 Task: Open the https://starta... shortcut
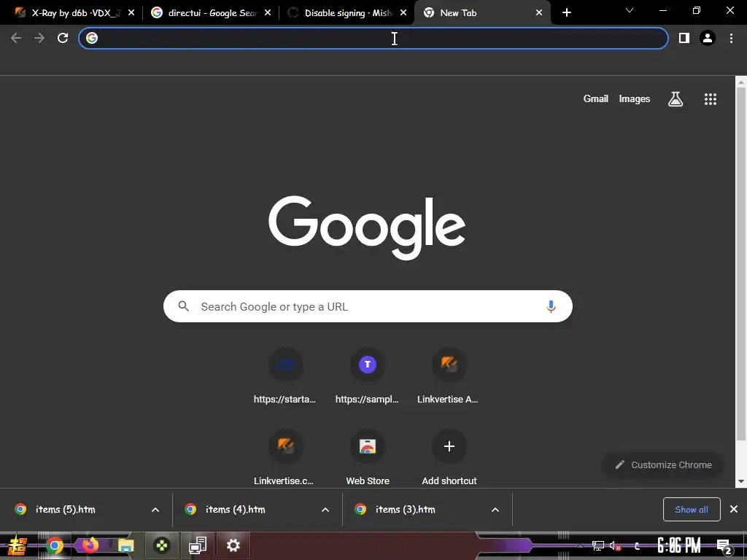tap(285, 376)
